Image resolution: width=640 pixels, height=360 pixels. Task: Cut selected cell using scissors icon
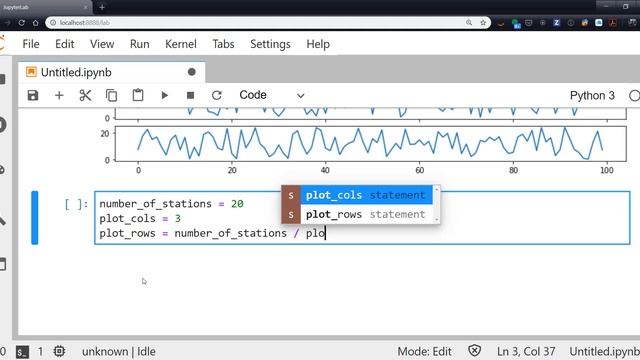tap(85, 96)
